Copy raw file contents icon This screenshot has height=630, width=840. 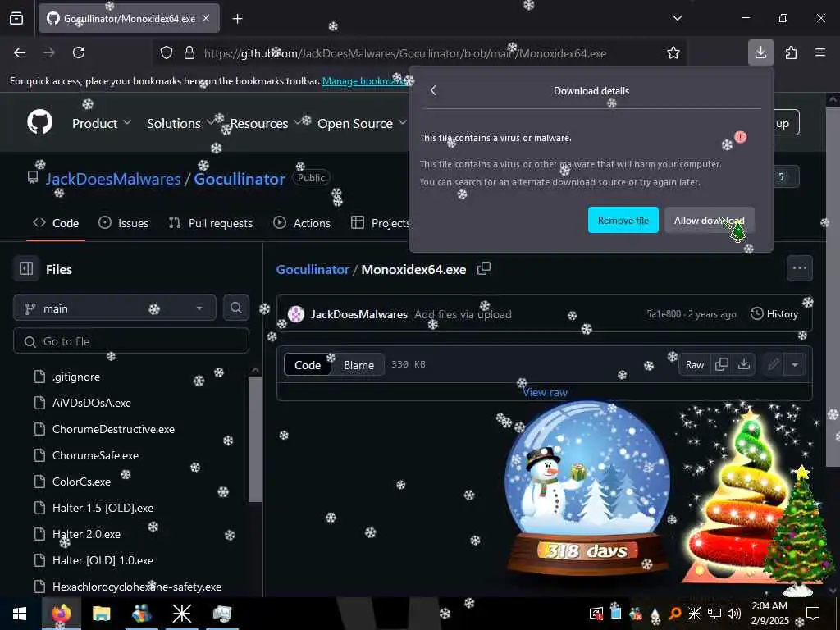tap(722, 365)
